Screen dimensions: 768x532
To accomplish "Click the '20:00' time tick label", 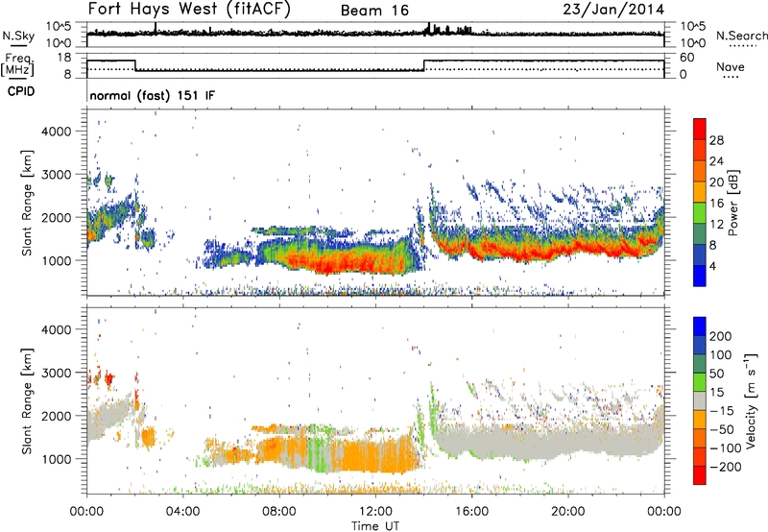I will click(568, 512).
